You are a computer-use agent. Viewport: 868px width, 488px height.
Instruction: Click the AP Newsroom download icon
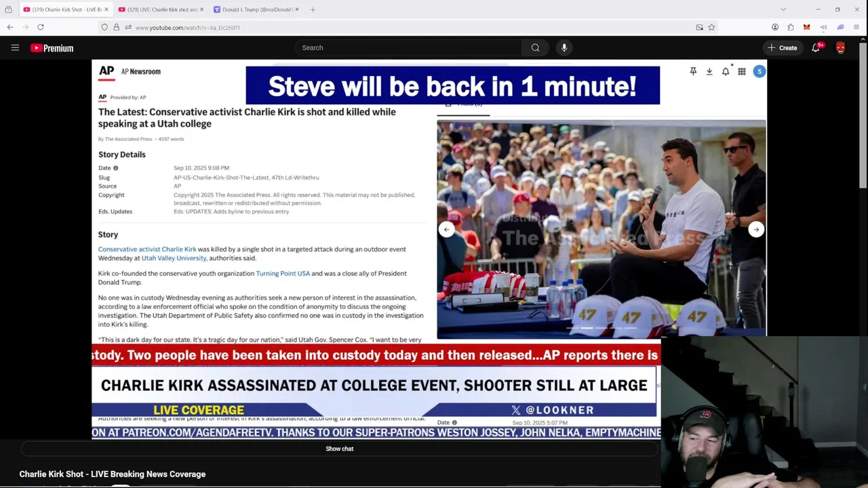(709, 71)
